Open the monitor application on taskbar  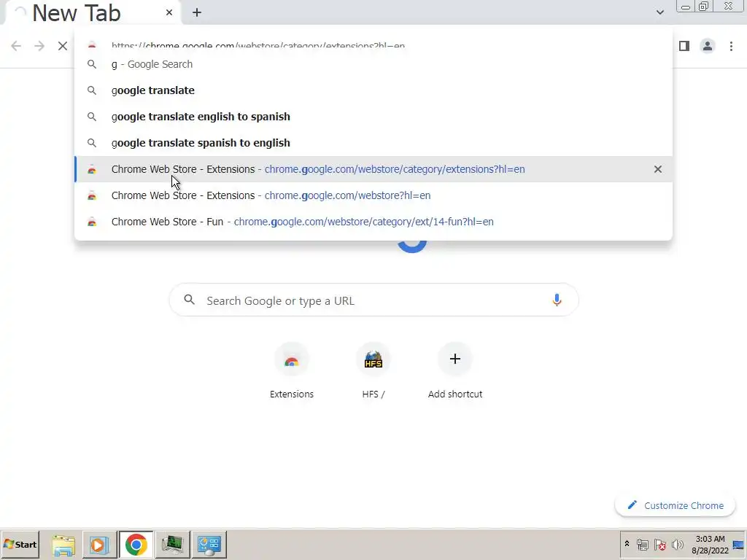point(172,544)
